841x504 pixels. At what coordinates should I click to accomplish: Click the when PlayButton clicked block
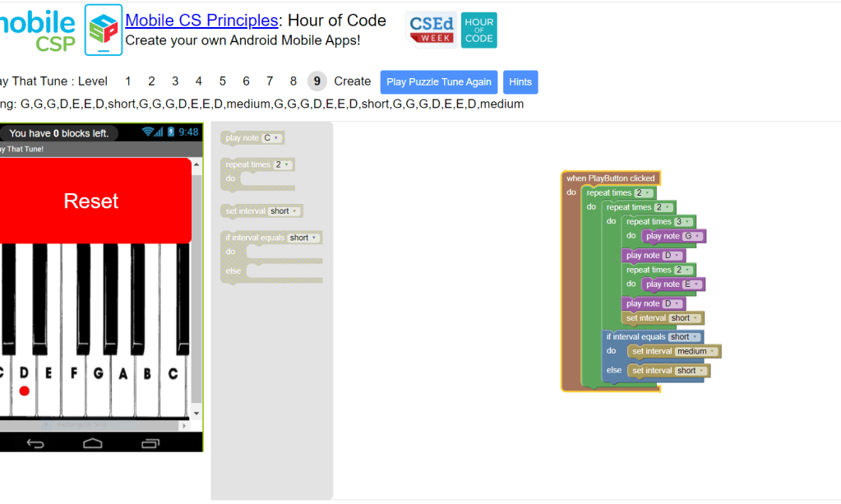[x=610, y=178]
